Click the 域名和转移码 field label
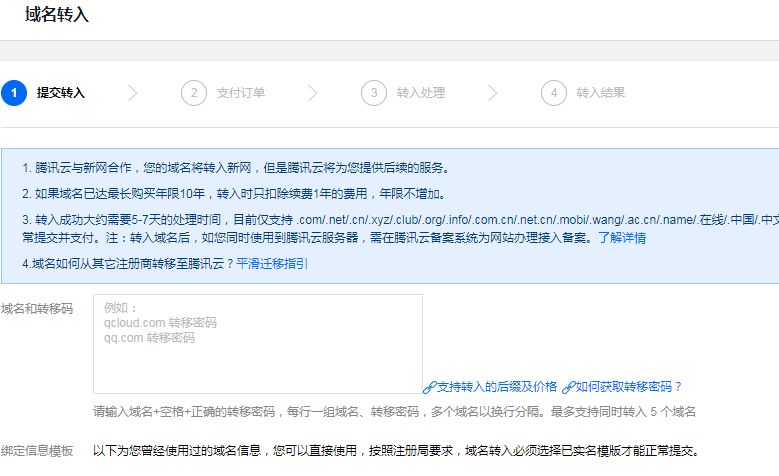This screenshot has height=476, width=779. [x=37, y=309]
